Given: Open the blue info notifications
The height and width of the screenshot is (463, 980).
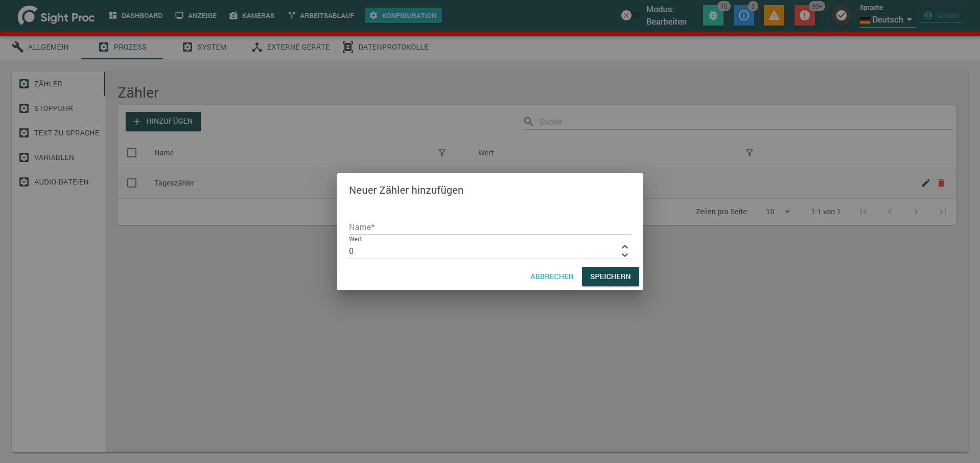Looking at the screenshot, I should coord(743,15).
